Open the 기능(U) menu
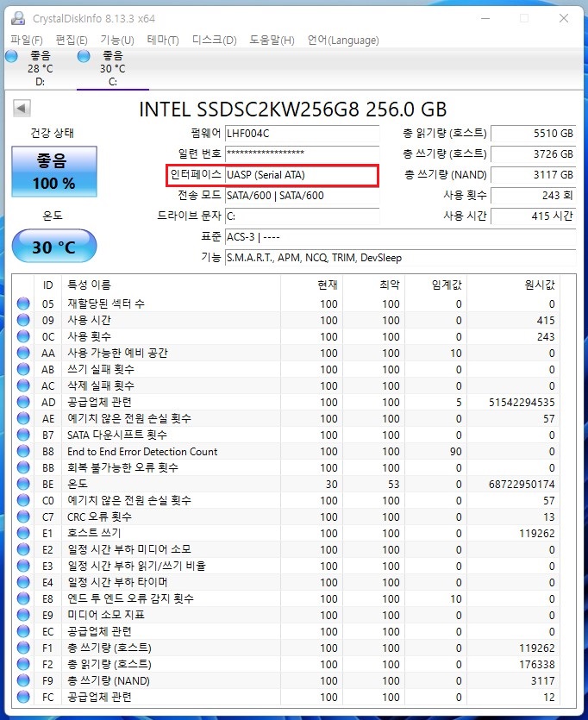588x720 pixels. [117, 41]
